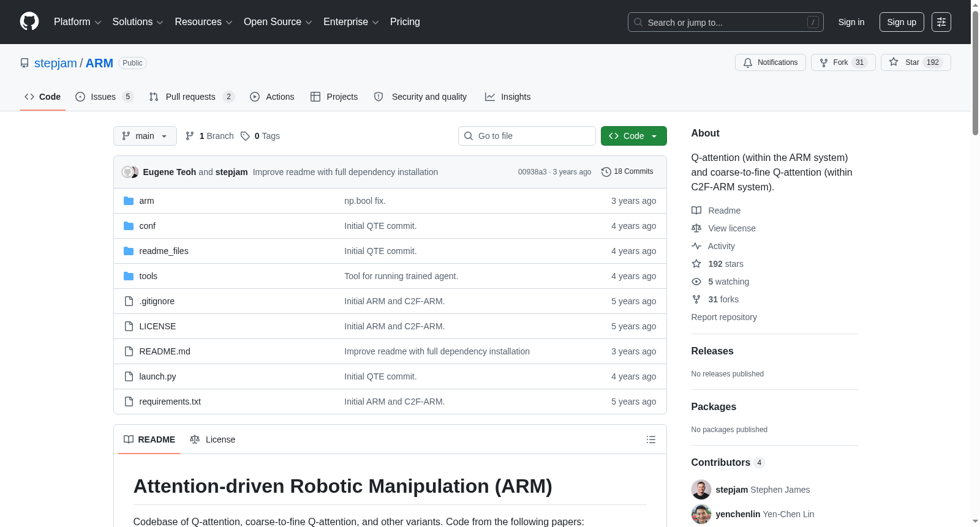View the 0 Tags list
Image resolution: width=980 pixels, height=527 pixels.
click(x=260, y=136)
